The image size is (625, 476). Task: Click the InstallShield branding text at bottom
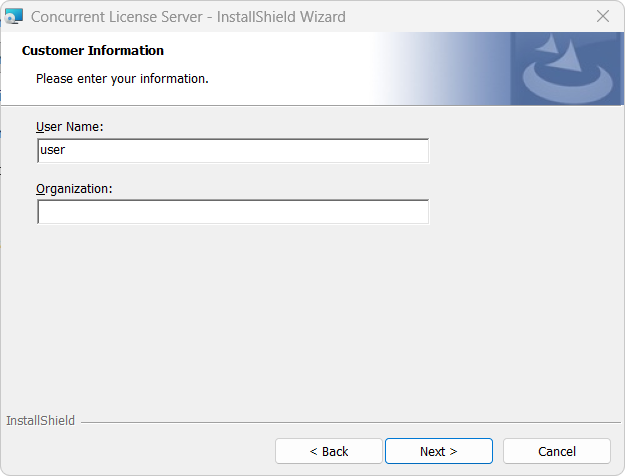[x=41, y=421]
